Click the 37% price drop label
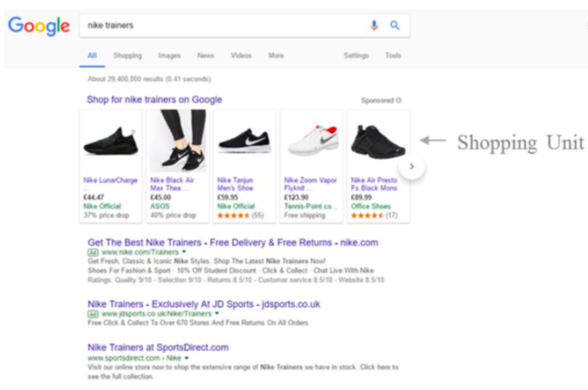 point(106,215)
